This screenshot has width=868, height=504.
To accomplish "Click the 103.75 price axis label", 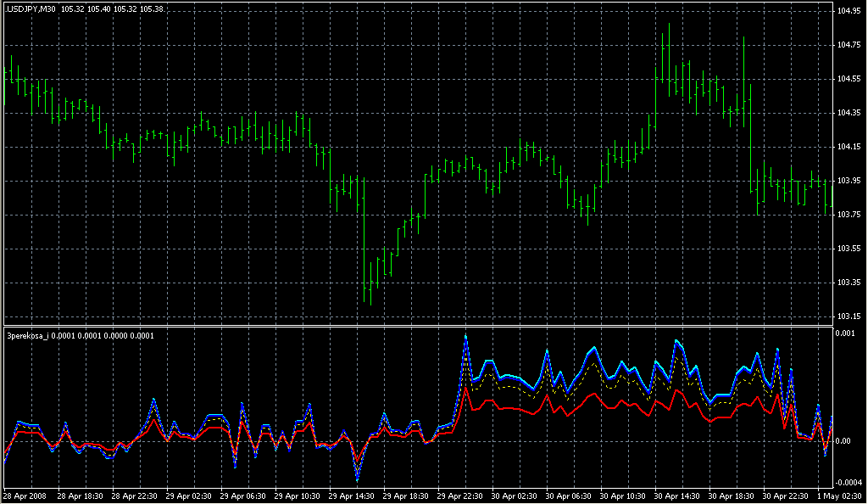I will pyautogui.click(x=849, y=215).
